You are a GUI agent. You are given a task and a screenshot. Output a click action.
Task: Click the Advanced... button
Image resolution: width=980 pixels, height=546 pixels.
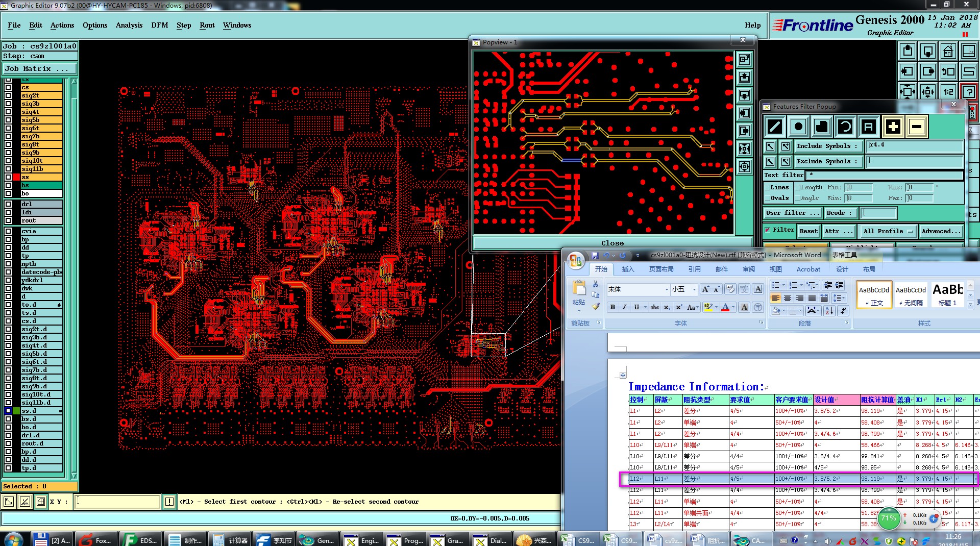pos(941,231)
